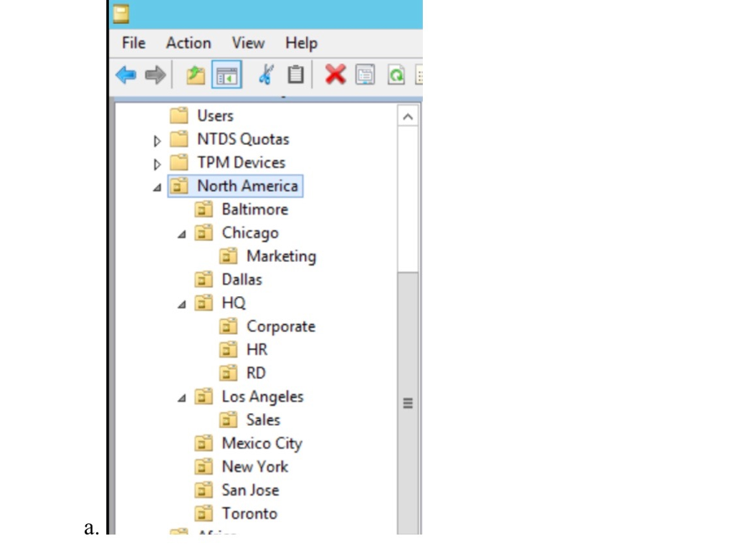Select the Dallas label

click(242, 280)
